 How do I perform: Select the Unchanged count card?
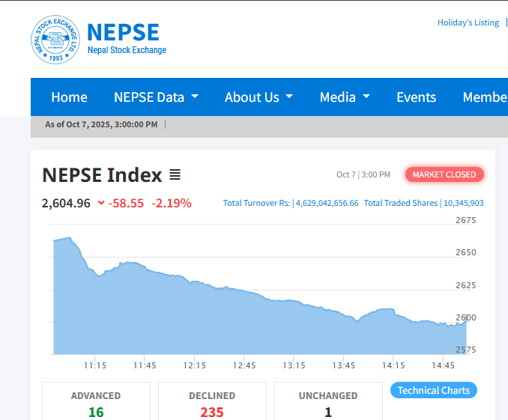pyautogui.click(x=328, y=403)
